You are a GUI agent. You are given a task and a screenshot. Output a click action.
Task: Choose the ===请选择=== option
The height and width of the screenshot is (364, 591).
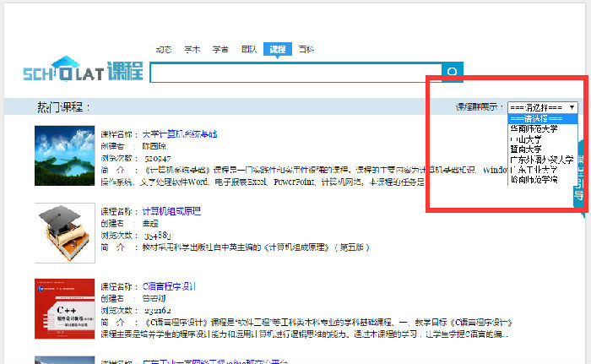[x=542, y=119]
